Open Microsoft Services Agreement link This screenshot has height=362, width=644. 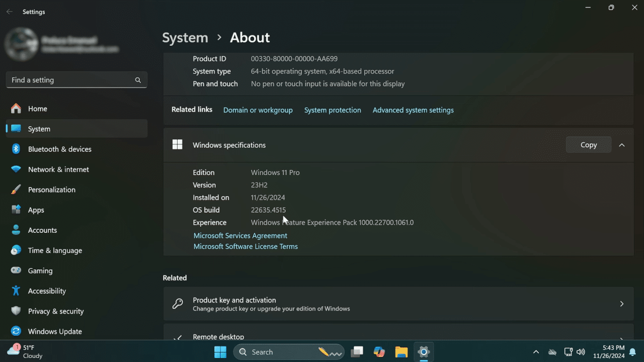click(240, 235)
